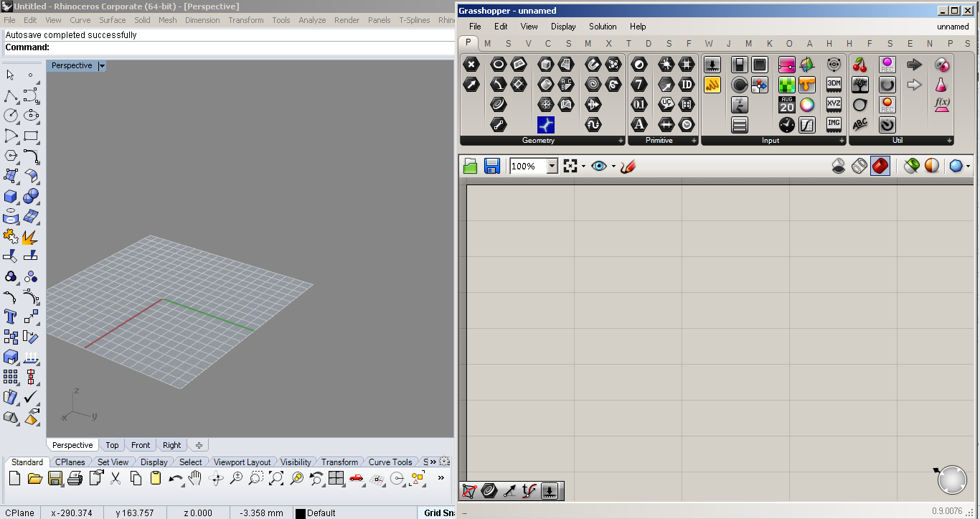Switch Grasshopper to wireframe preview mode
Image resolution: width=980 pixels, height=519 pixels.
click(859, 166)
